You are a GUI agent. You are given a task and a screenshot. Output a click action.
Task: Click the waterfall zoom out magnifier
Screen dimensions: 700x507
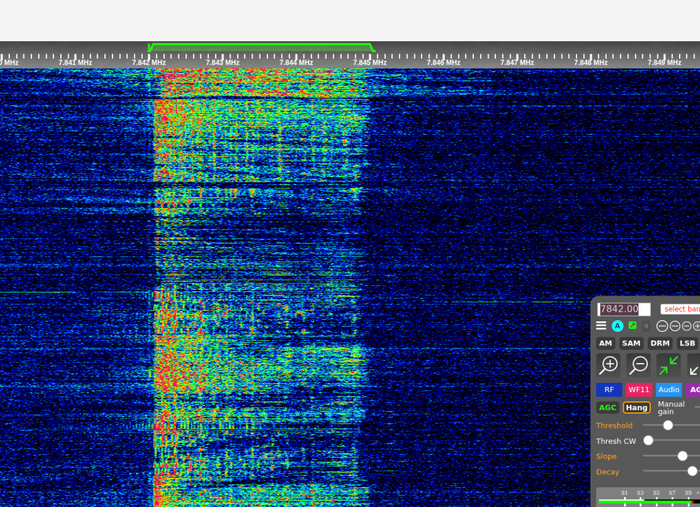coord(639,366)
